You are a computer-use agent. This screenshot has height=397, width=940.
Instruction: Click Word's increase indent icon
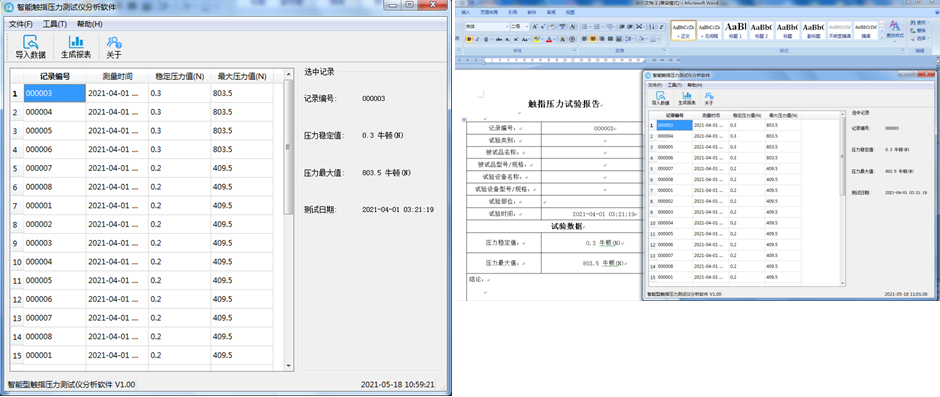pos(629,26)
